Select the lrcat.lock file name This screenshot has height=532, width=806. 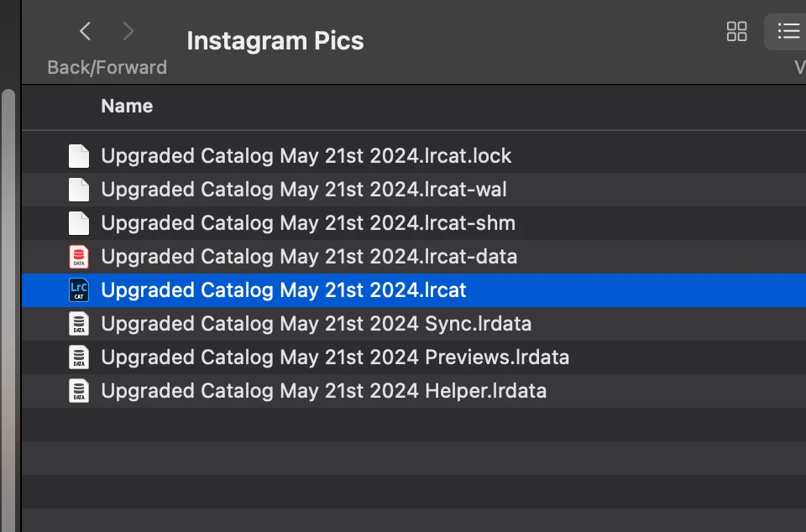click(306, 156)
